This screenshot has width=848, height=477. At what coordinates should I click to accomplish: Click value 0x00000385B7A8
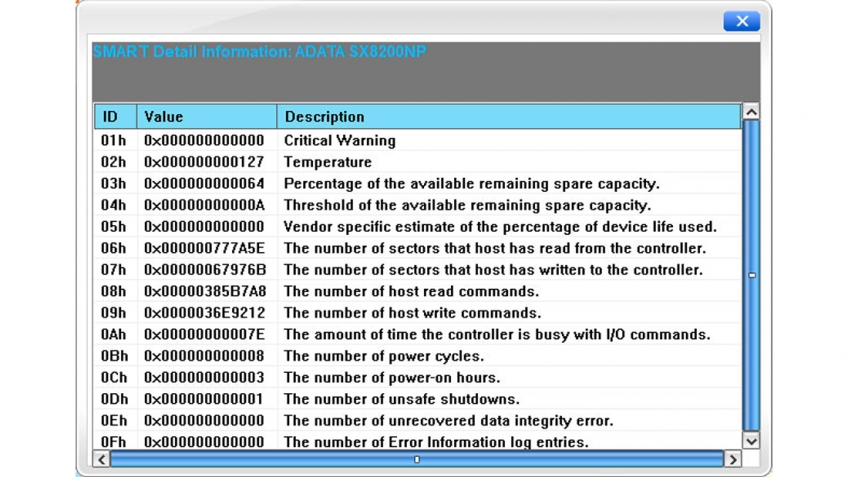point(205,292)
